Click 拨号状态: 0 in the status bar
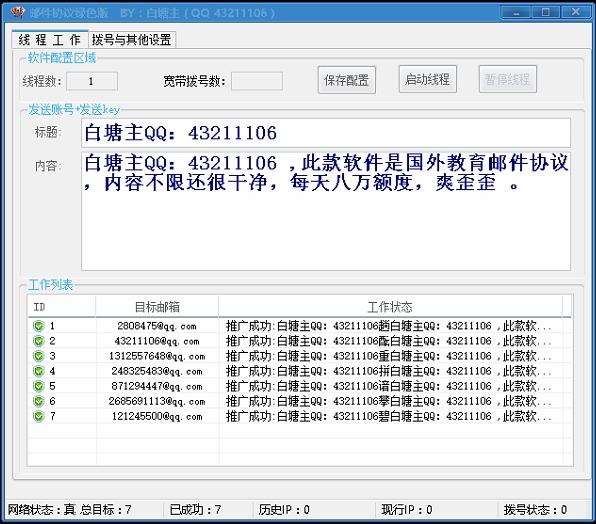The image size is (596, 524). click(x=535, y=510)
